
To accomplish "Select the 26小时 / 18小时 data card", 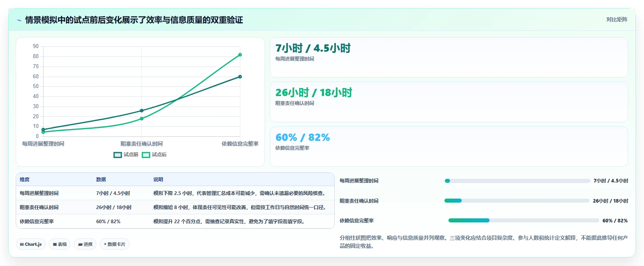I will pyautogui.click(x=449, y=102).
